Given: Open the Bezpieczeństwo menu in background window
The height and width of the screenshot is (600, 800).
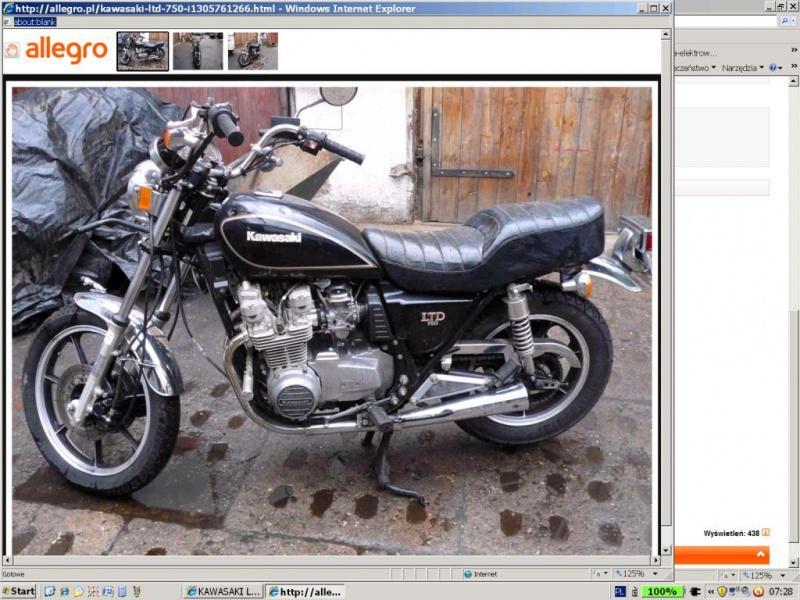Looking at the screenshot, I should point(695,68).
